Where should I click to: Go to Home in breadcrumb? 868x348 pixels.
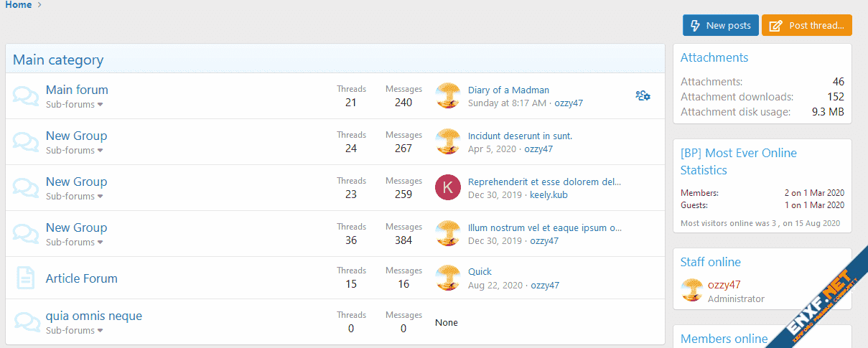tap(19, 5)
